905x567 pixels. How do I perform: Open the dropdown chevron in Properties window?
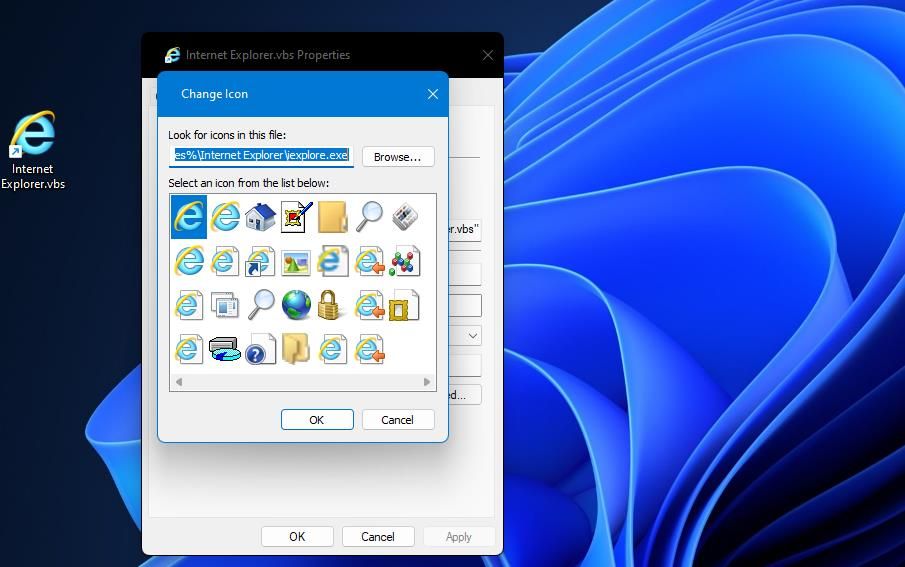473,335
